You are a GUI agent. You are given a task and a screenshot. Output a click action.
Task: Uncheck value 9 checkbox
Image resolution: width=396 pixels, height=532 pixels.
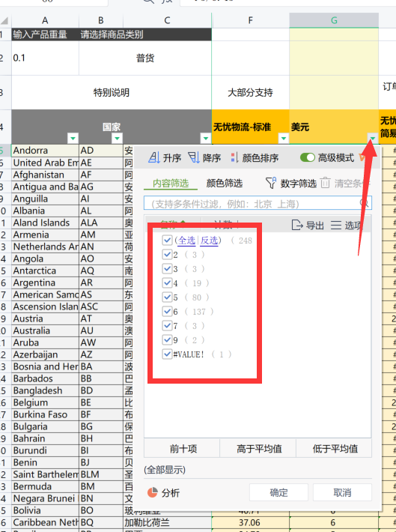coord(167,340)
